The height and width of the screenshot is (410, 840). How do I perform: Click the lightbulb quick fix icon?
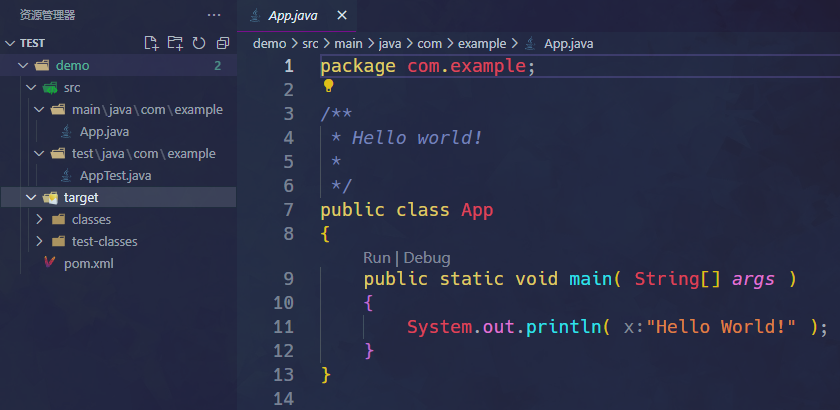click(x=328, y=86)
